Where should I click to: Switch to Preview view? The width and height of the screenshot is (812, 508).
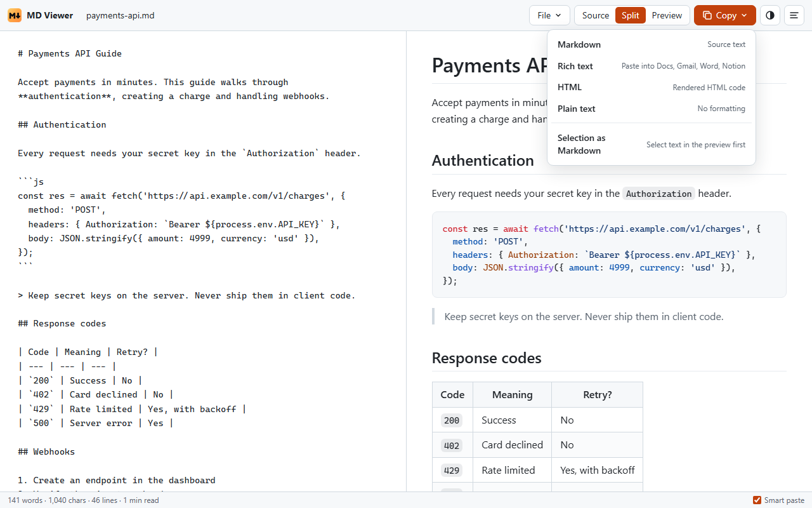point(667,15)
